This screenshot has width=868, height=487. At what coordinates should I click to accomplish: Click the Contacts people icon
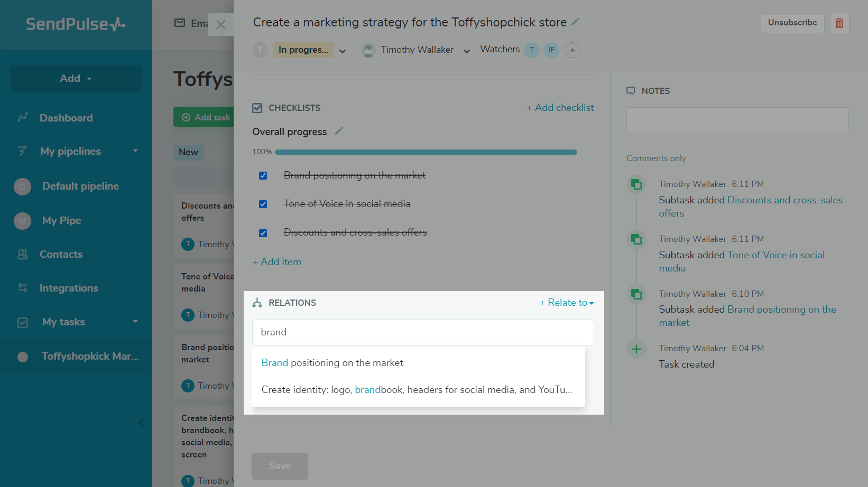(x=23, y=254)
